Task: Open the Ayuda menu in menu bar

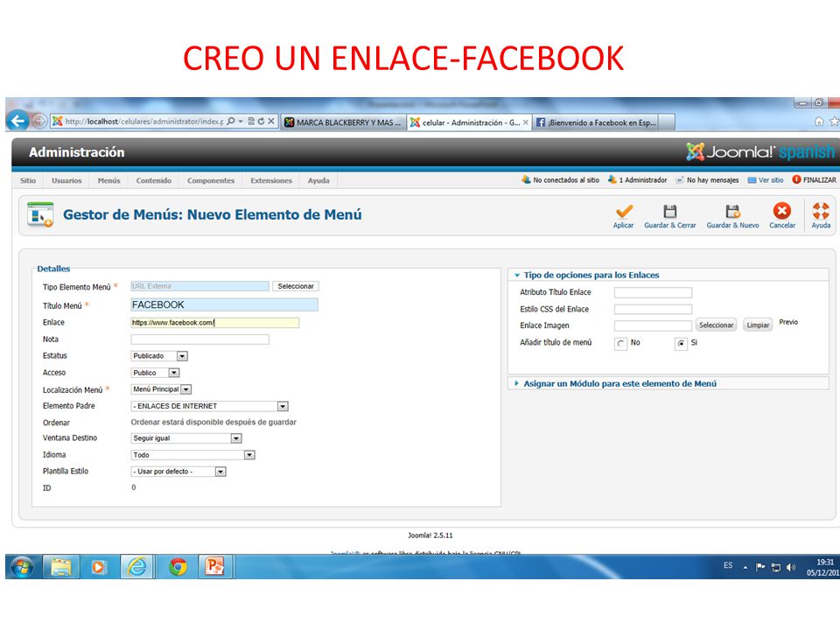Action: click(x=318, y=180)
